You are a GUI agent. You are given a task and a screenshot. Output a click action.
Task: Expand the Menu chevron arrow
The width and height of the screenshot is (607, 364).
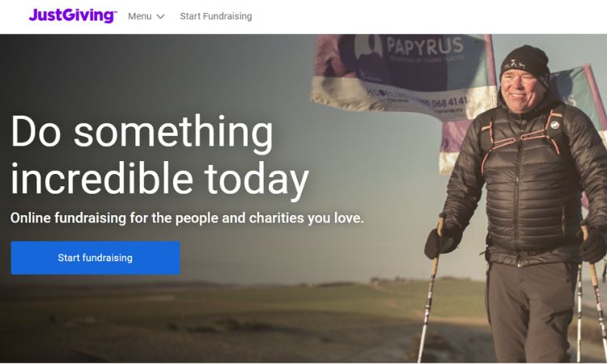point(160,17)
